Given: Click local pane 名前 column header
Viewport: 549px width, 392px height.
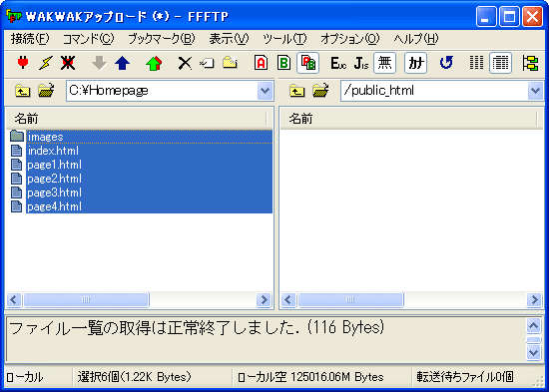Looking at the screenshot, I should pos(137,119).
